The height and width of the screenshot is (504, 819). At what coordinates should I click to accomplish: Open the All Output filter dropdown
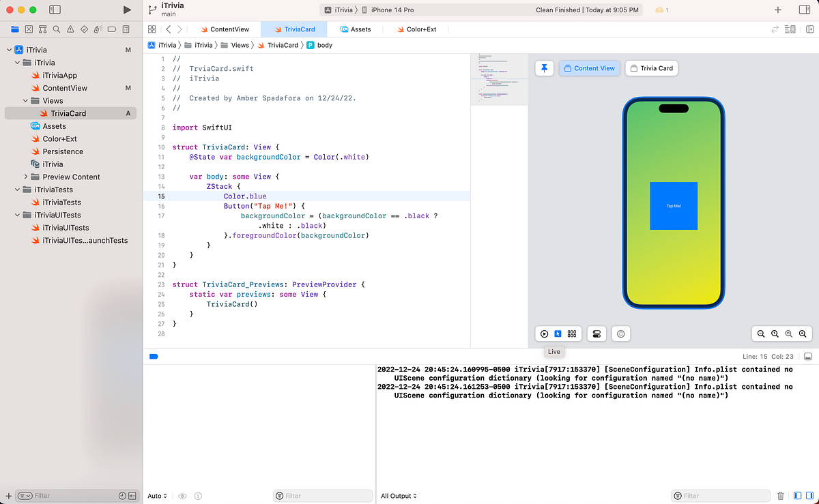398,496
